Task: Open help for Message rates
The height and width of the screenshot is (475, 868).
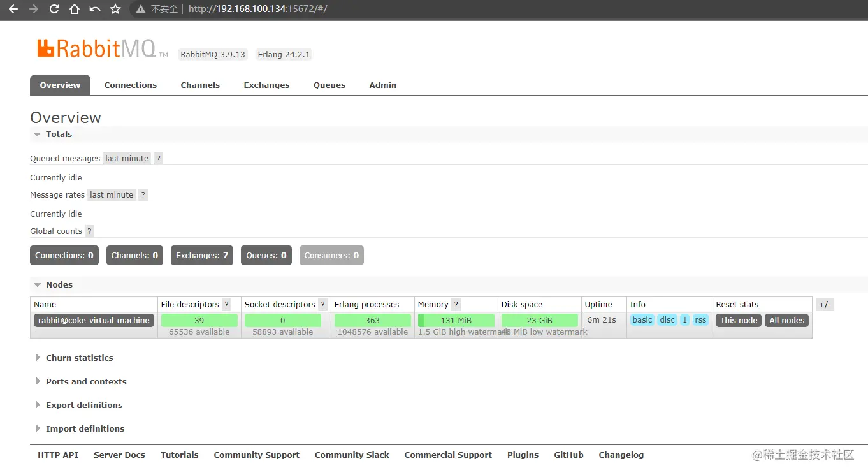Action: 143,195
